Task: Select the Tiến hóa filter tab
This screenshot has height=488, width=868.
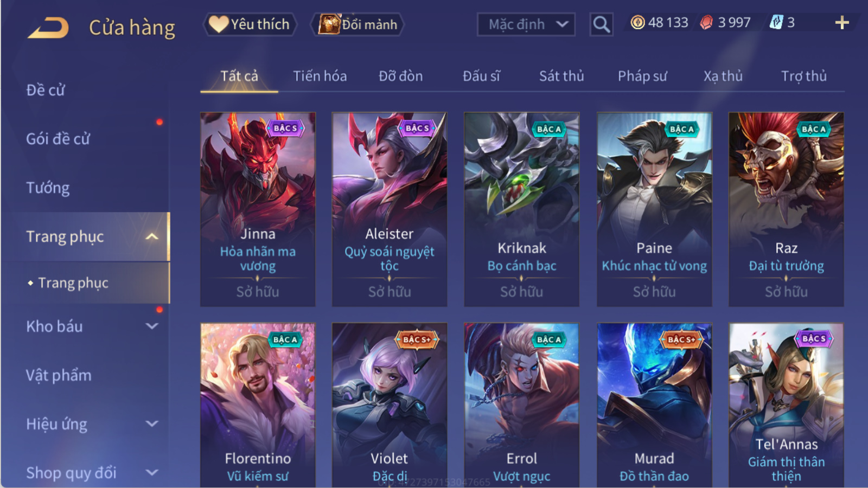Action: coord(320,76)
